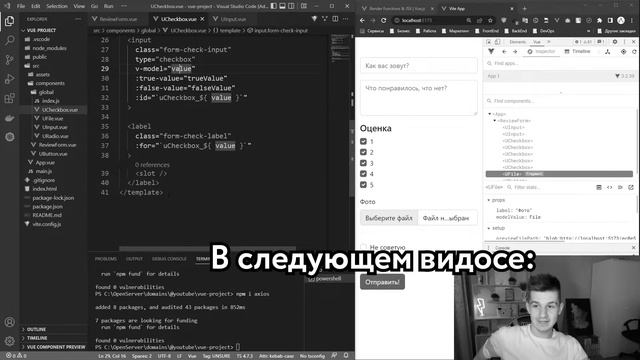Switch to UInput.vue editor tab

[233, 19]
